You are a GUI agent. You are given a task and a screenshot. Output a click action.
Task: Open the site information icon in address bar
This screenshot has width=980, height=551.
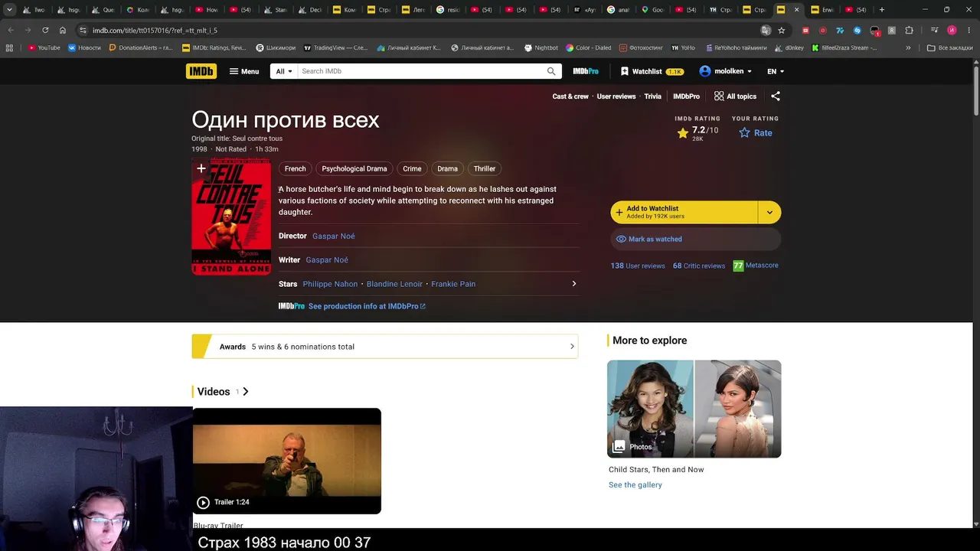(82, 31)
